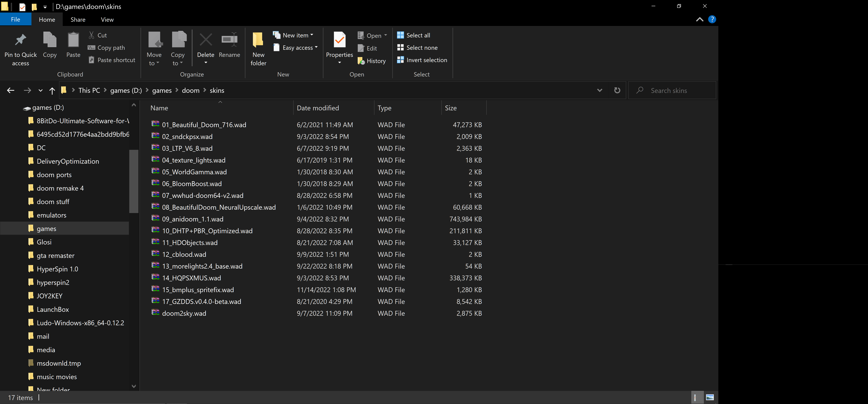Screen dimensions: 868x404
Task: Click Pin to Quick access icon
Action: tap(21, 40)
